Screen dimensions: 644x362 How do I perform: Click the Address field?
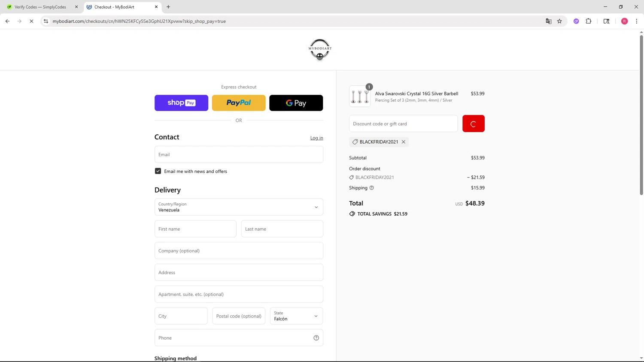click(x=239, y=273)
